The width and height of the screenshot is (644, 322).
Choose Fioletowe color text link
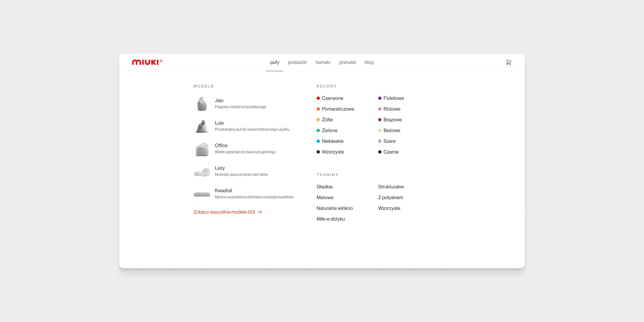click(x=394, y=98)
